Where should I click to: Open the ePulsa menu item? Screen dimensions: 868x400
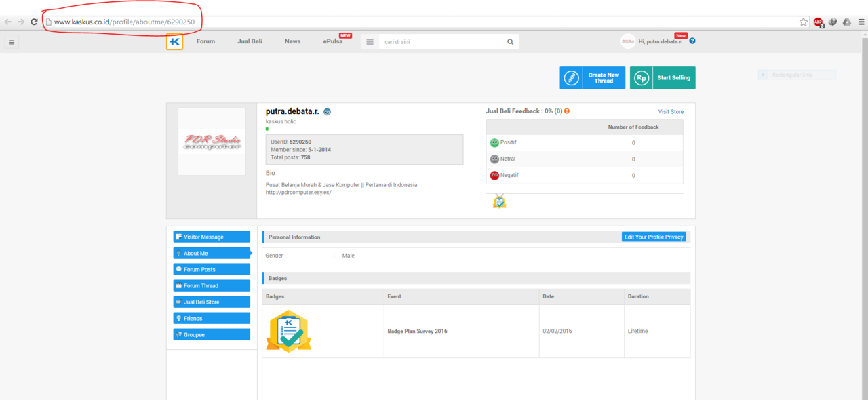pos(333,41)
